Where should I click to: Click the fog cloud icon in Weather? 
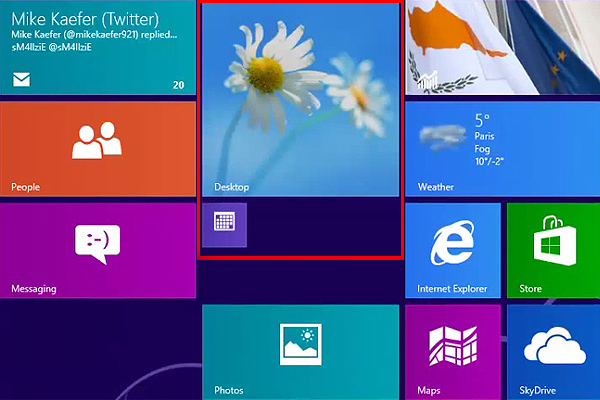pyautogui.click(x=440, y=134)
